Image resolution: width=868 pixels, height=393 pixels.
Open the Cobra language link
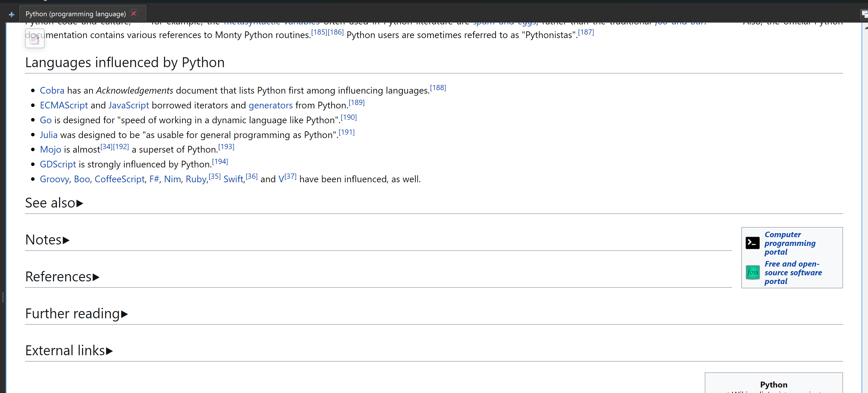[x=52, y=90]
